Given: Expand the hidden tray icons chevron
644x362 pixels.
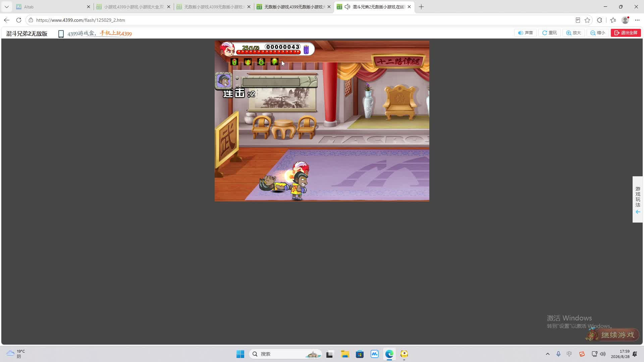Looking at the screenshot, I should [x=548, y=354].
